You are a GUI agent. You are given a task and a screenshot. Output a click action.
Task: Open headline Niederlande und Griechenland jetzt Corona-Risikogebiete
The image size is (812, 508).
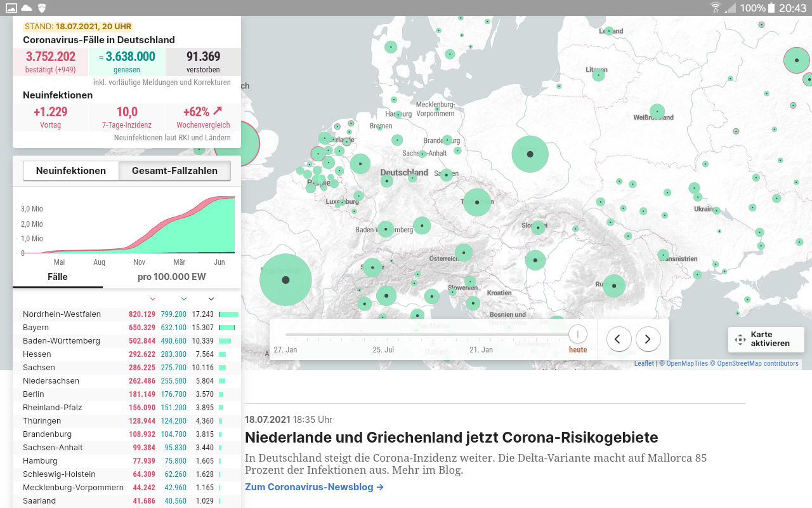click(x=451, y=438)
